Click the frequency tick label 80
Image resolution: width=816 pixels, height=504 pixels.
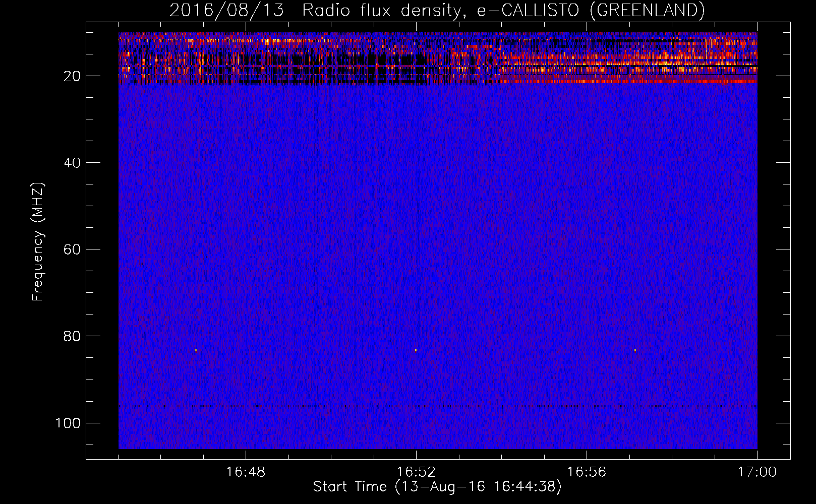[72, 336]
